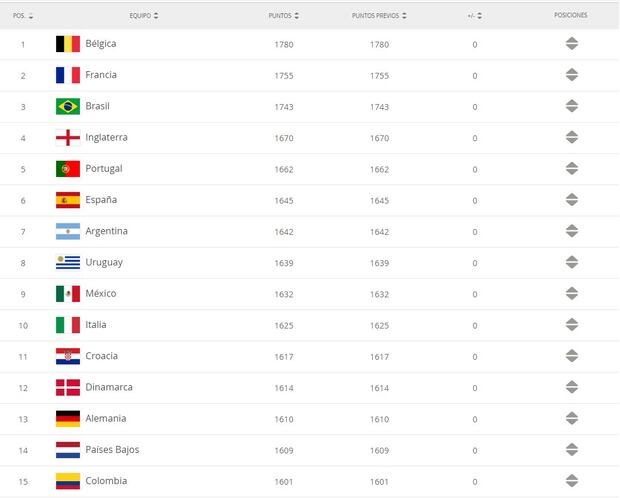The height and width of the screenshot is (498, 620).
Task: Sort table by EQUIPO column
Action: pos(144,16)
